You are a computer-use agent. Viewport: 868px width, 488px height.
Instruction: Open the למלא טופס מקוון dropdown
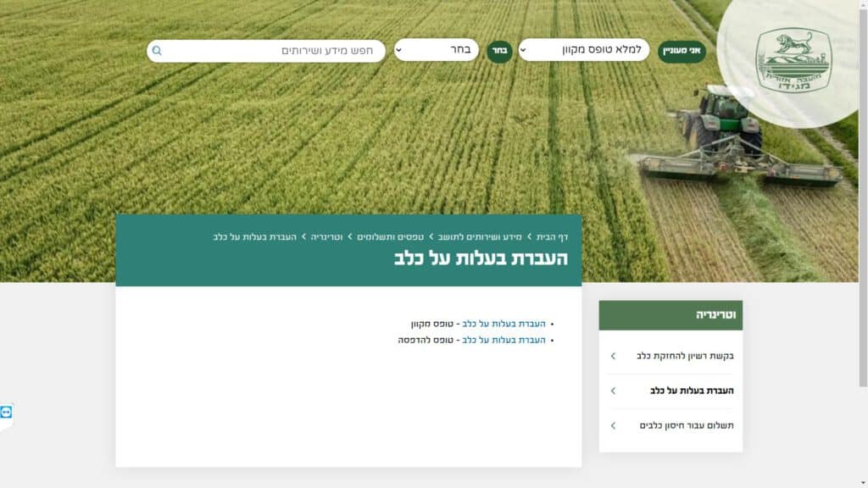[x=583, y=50]
